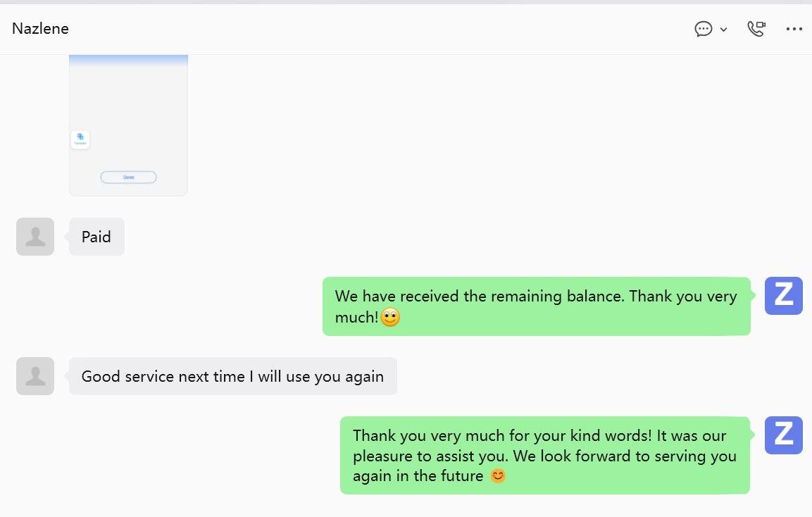Screen dimensions: 812x517
Task: Click the small Transfer icon in the screenshot
Action: tap(80, 139)
